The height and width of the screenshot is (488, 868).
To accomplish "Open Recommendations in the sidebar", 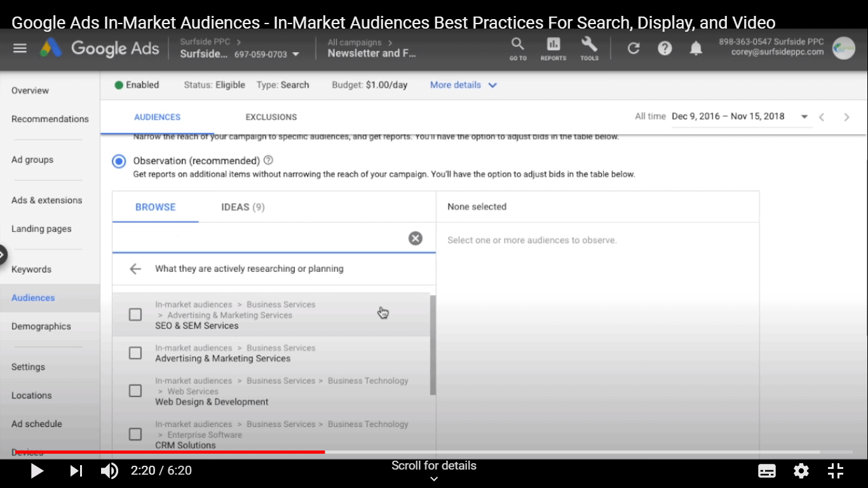I will click(50, 119).
